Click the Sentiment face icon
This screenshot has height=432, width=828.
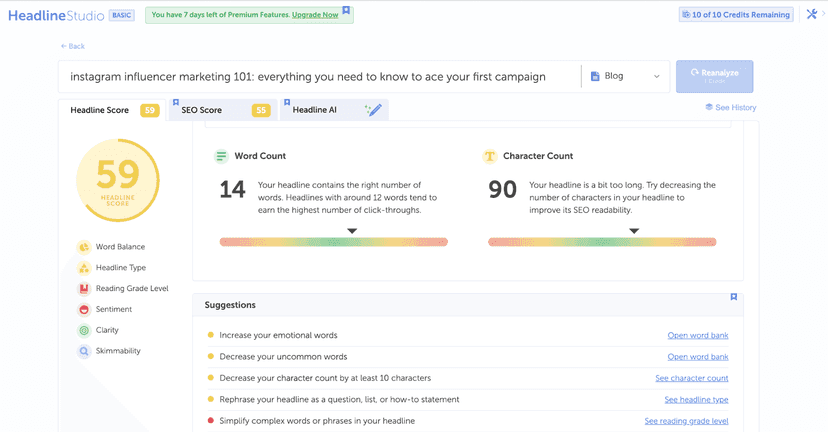click(84, 309)
